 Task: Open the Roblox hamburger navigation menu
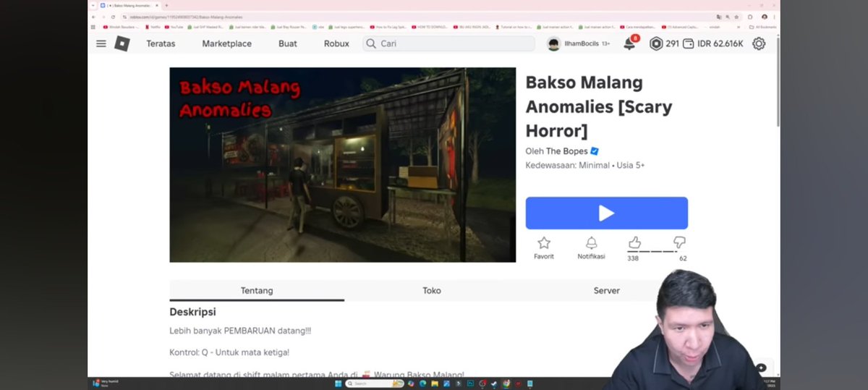[101, 43]
